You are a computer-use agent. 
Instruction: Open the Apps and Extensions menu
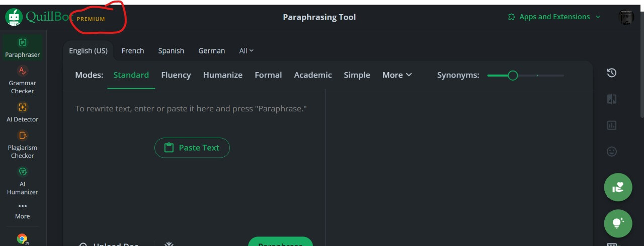554,17
